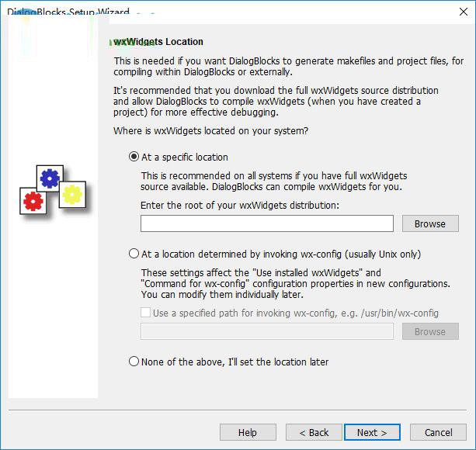Click the blue gear icon in the logo

coord(50,178)
